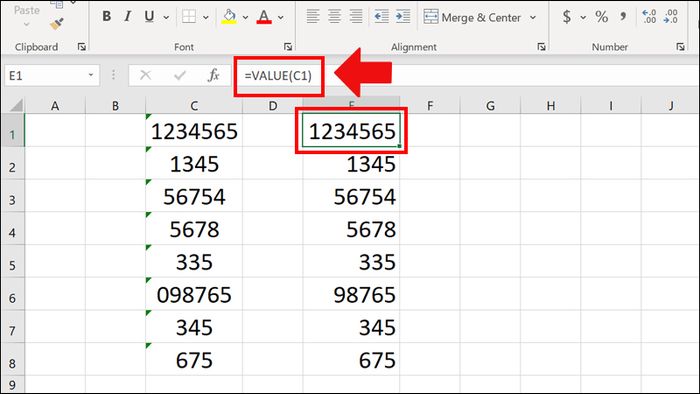Open Paste options dropdown

[26, 24]
